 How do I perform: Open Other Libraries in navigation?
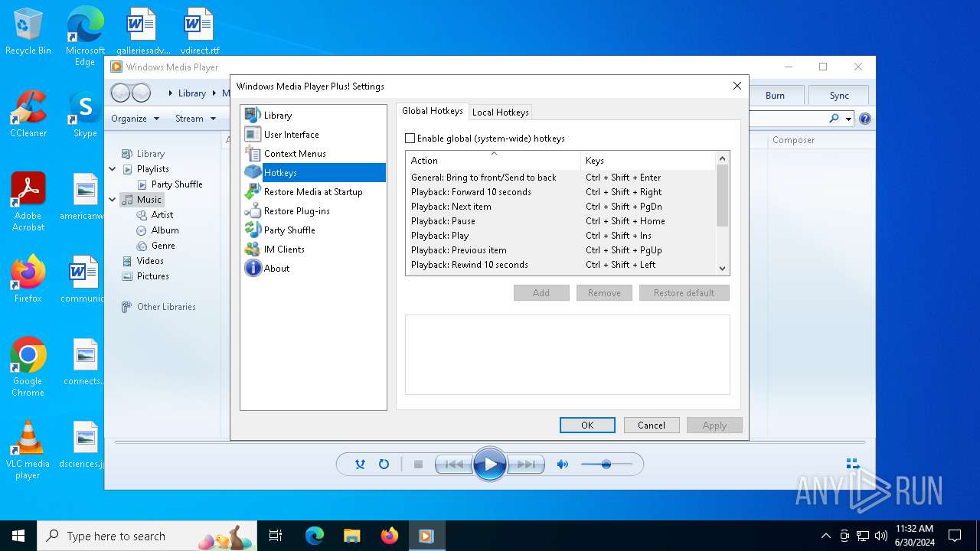click(158, 306)
